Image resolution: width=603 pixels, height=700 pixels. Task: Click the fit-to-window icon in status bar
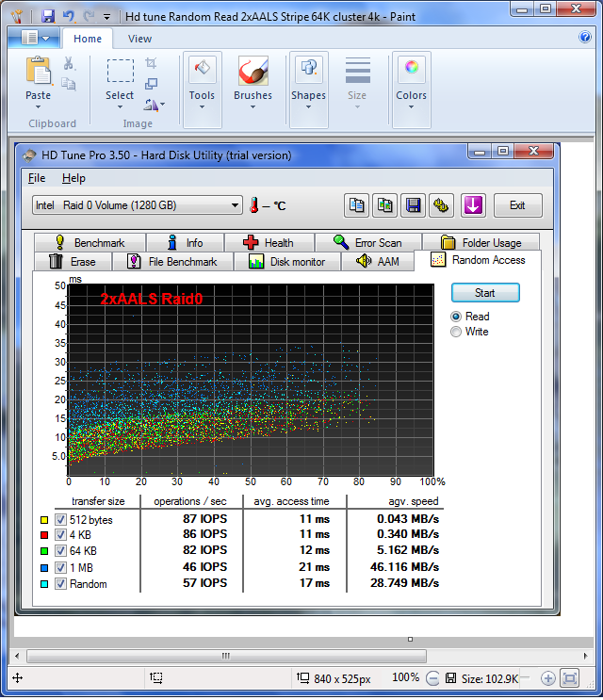click(570, 678)
